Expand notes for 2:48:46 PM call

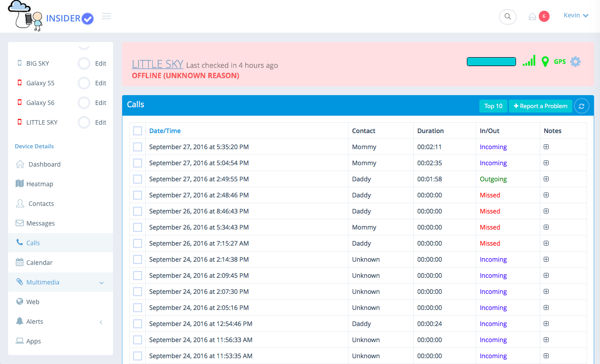(x=546, y=195)
